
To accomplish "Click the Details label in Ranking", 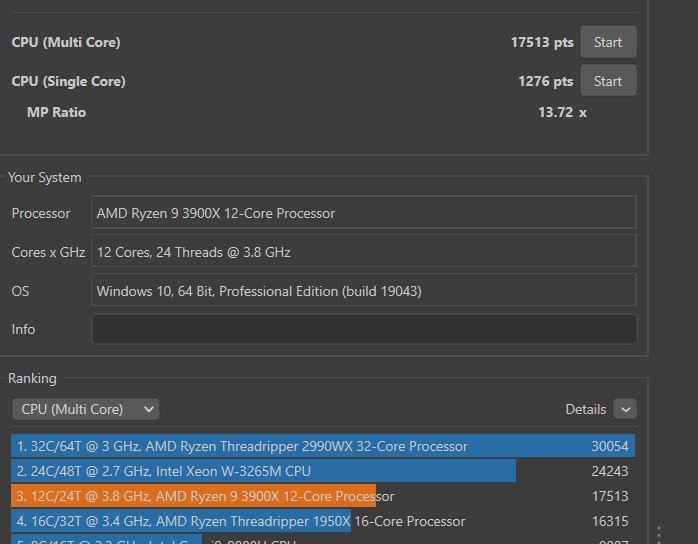I will tap(585, 409).
